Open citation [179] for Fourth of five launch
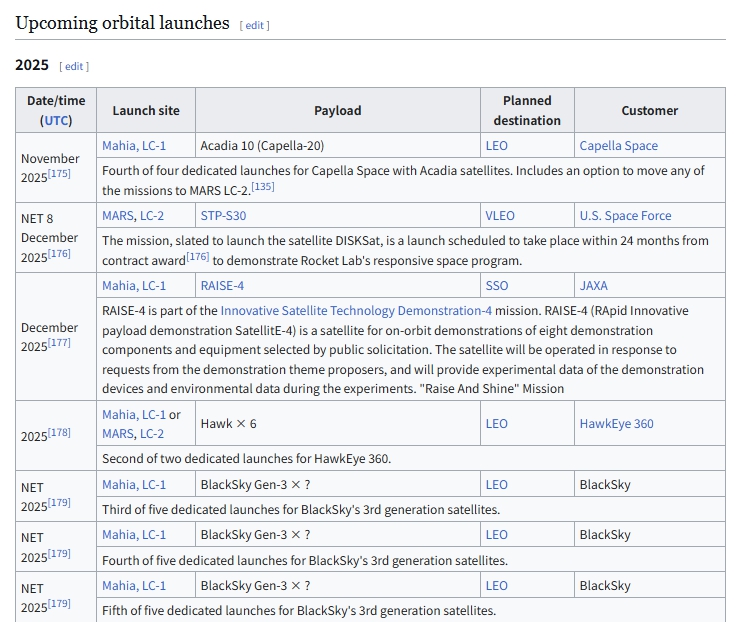 [59, 553]
